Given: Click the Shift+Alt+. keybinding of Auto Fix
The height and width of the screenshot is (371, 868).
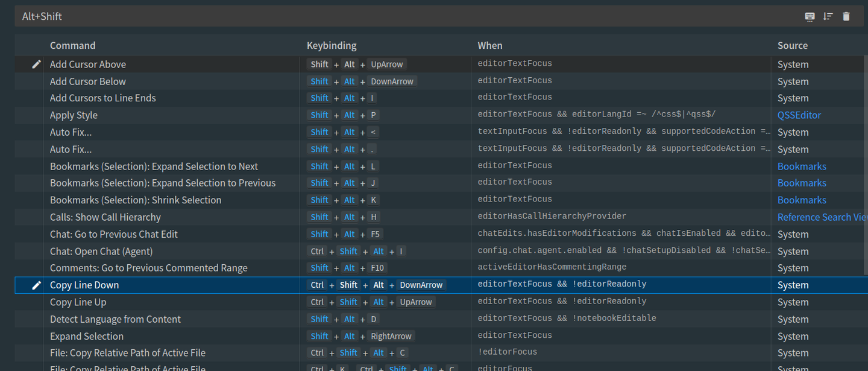Looking at the screenshot, I should pos(344,149).
